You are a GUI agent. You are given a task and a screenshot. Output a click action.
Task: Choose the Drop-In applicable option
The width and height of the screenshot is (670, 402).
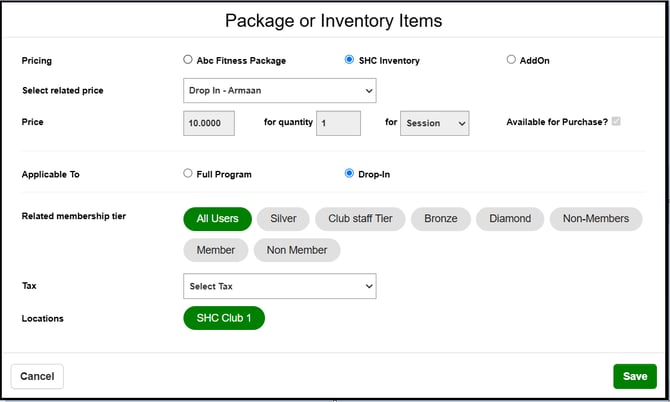click(x=349, y=173)
